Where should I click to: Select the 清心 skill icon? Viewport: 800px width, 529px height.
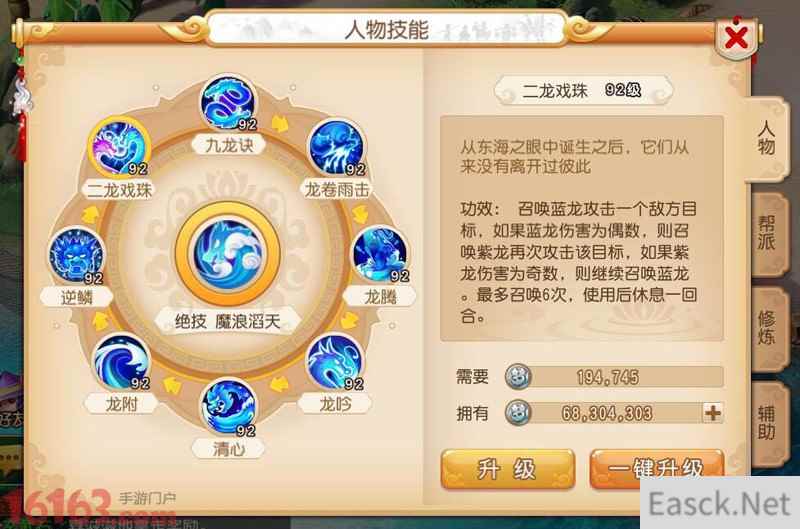228,408
